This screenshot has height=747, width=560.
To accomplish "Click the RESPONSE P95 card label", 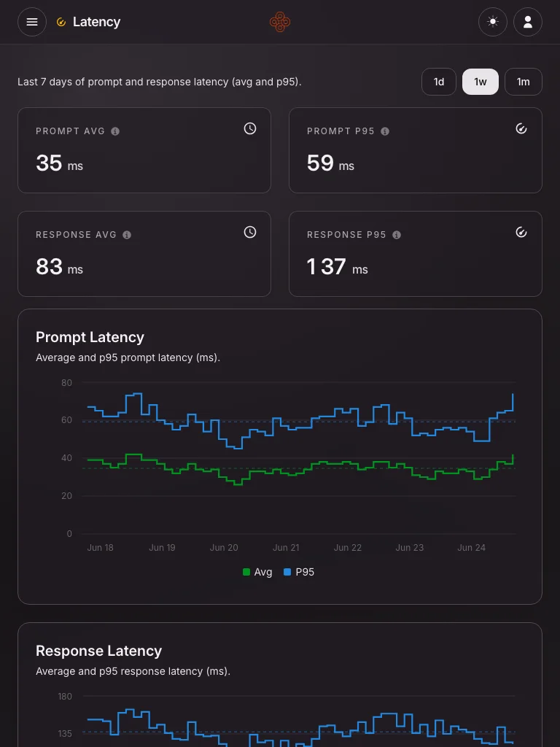I will tap(346, 235).
